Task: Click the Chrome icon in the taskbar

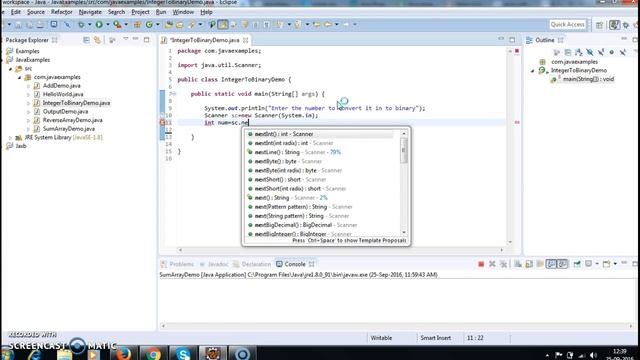Action: (153, 353)
